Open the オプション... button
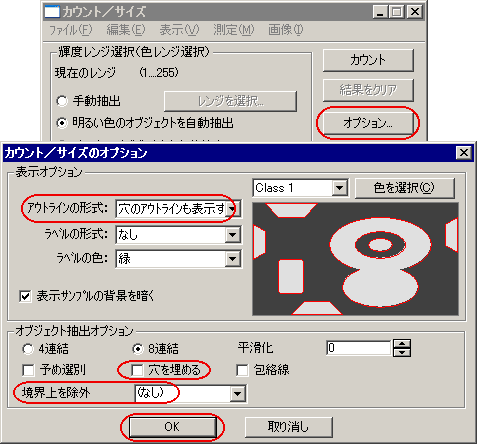 [368, 123]
